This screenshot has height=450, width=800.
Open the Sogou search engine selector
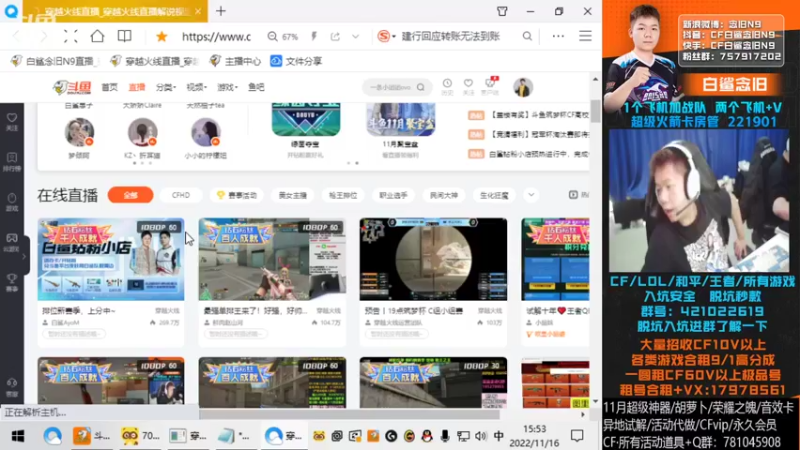(x=386, y=36)
